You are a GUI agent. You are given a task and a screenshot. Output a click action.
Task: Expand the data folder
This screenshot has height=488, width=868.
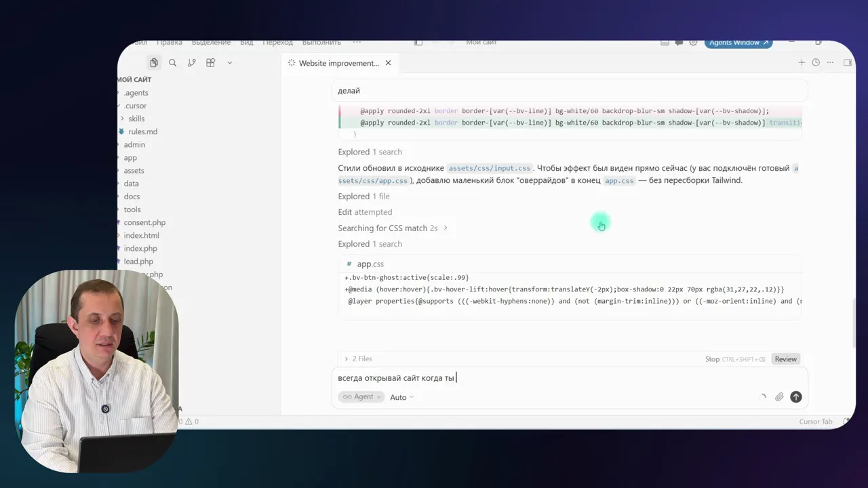pyautogui.click(x=131, y=184)
